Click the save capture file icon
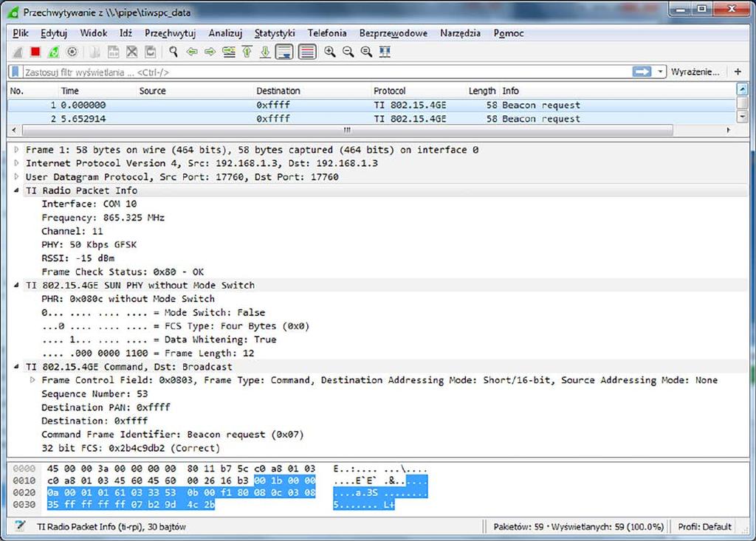 (x=113, y=52)
